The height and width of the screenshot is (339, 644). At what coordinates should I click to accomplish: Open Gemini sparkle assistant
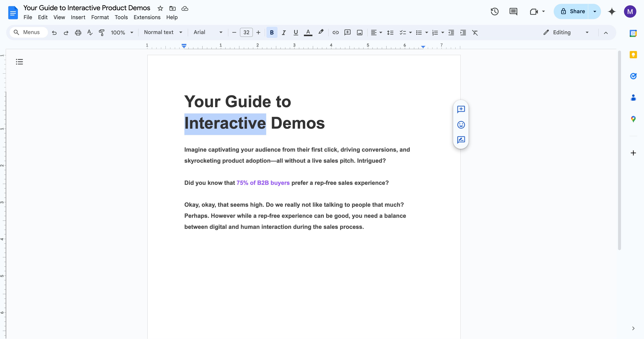612,11
